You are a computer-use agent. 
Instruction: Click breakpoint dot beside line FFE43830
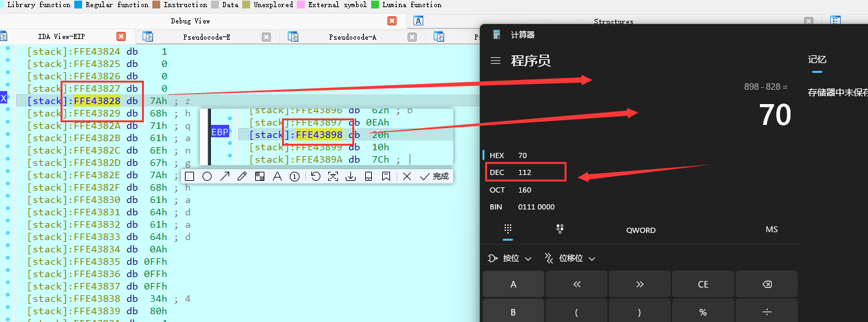tap(7, 200)
